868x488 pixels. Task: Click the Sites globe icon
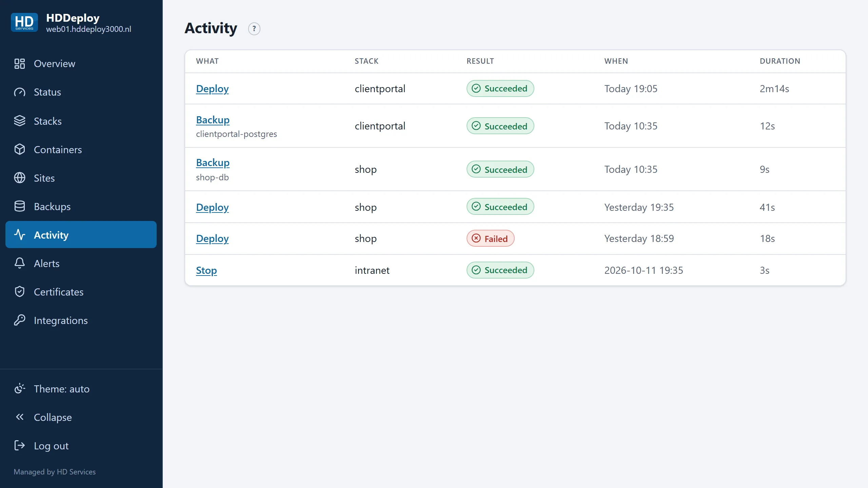coord(20,178)
